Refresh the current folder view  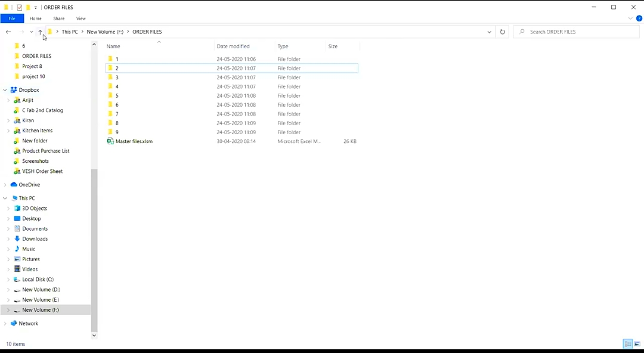click(502, 32)
